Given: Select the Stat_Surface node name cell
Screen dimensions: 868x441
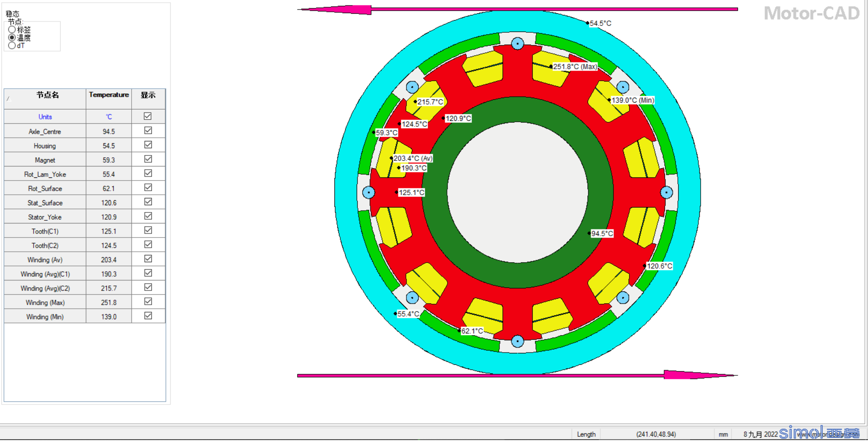Looking at the screenshot, I should pyautogui.click(x=45, y=203).
